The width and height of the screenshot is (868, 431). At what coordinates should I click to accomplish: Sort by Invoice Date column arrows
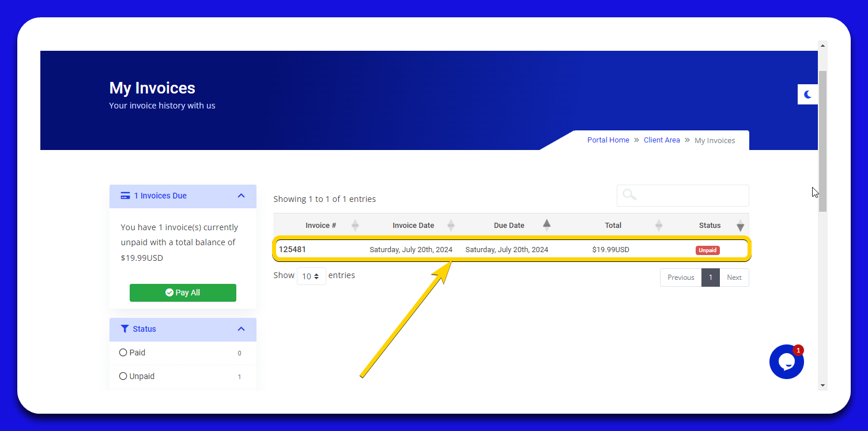click(451, 226)
